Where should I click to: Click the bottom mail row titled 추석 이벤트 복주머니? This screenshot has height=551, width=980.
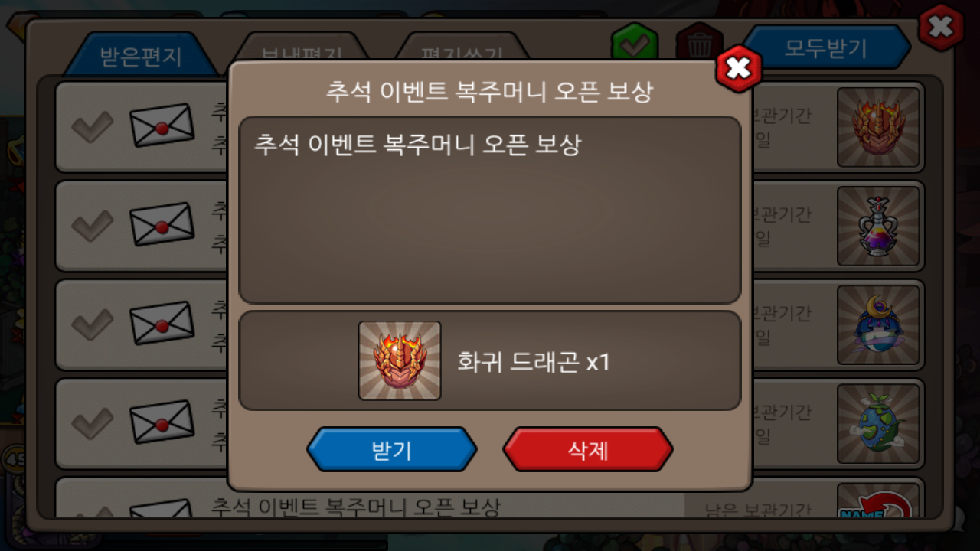(490, 497)
